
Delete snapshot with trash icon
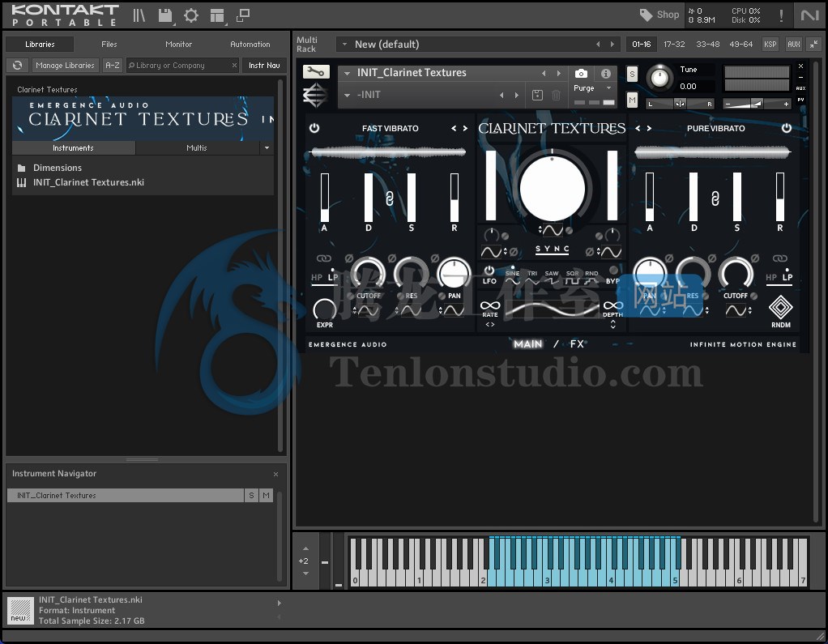pos(556,95)
